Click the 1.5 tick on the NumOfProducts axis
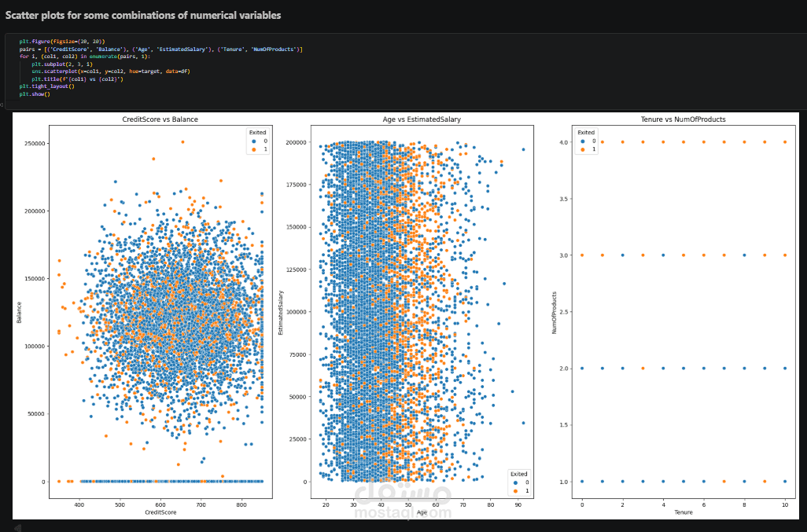Viewport: 807px width, 532px height. [563, 425]
